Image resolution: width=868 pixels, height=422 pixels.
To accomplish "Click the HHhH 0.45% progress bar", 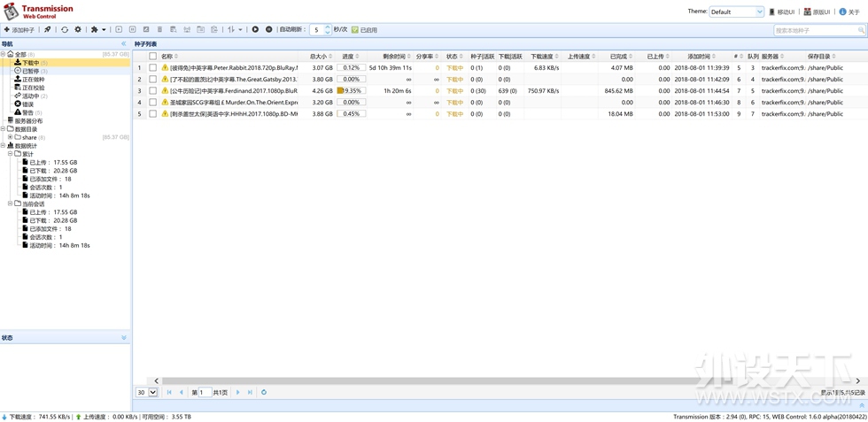I will pyautogui.click(x=351, y=114).
